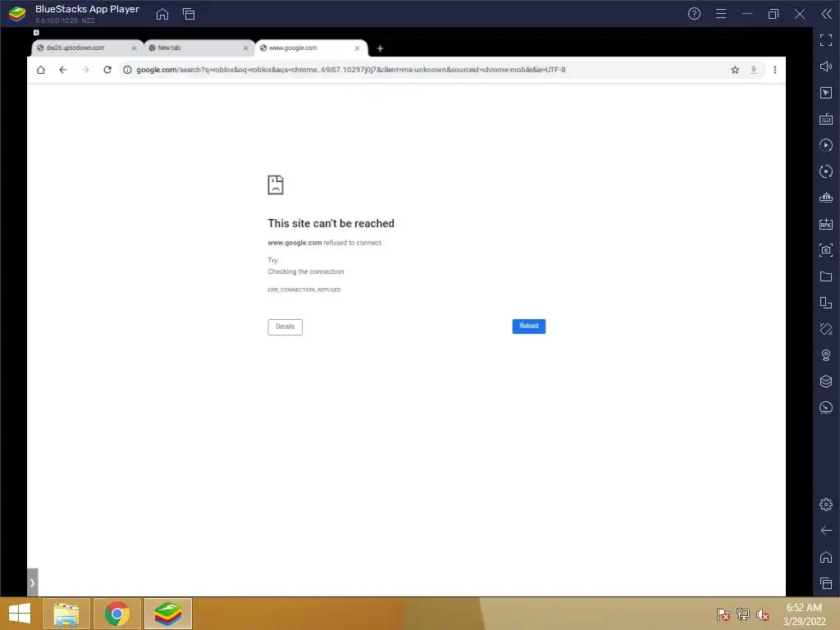Open BlueStacks settings gear icon
The height and width of the screenshot is (630, 840).
click(826, 504)
